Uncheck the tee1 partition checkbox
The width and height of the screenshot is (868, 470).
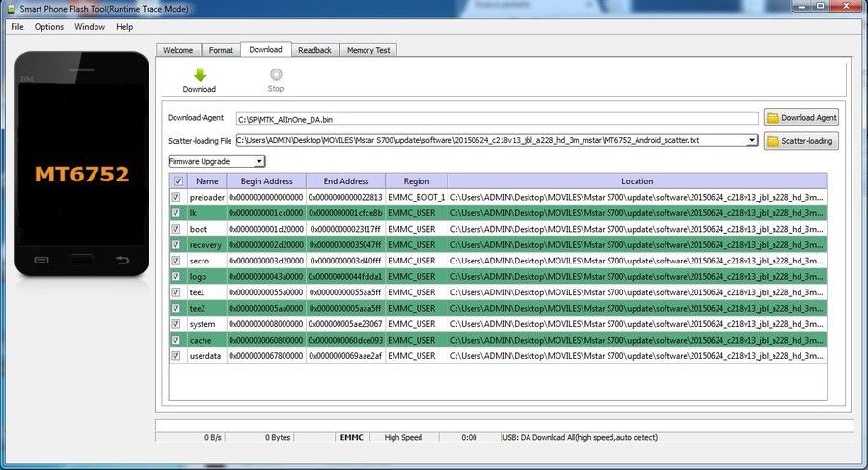(176, 292)
